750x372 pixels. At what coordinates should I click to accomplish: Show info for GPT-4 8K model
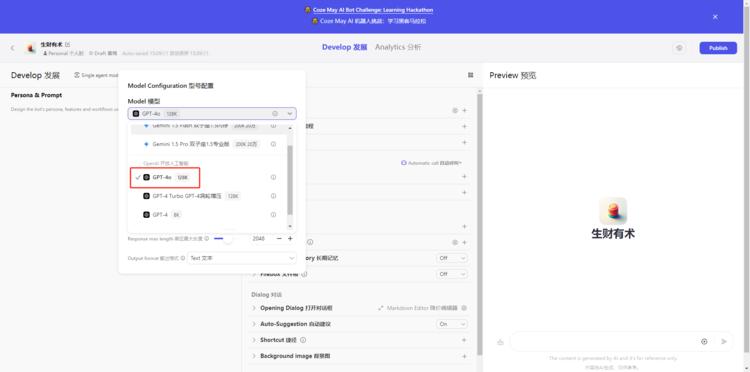(x=273, y=215)
